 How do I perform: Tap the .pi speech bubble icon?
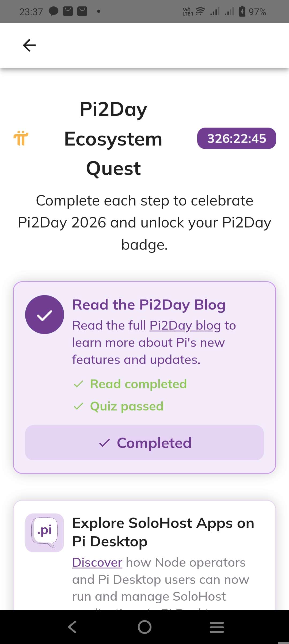(44, 533)
